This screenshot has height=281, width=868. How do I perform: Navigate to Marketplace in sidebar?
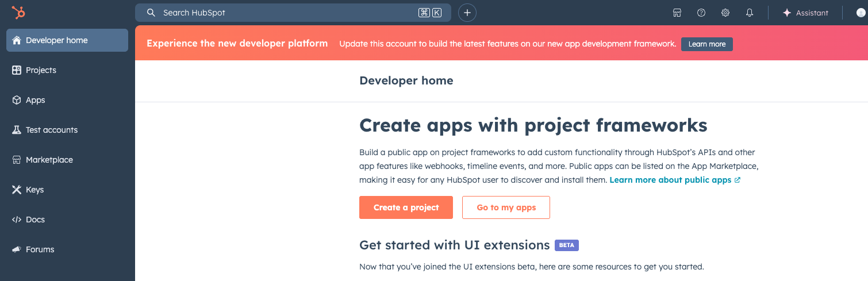click(49, 160)
